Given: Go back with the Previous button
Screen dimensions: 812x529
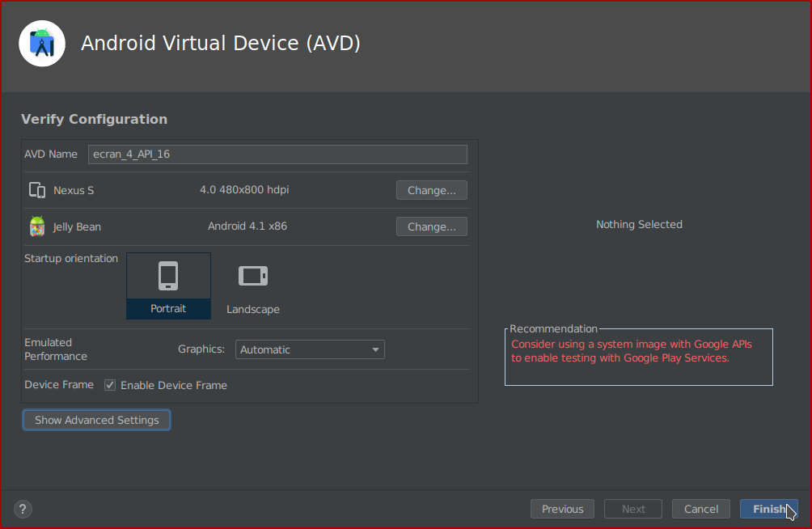Looking at the screenshot, I should 562,509.
